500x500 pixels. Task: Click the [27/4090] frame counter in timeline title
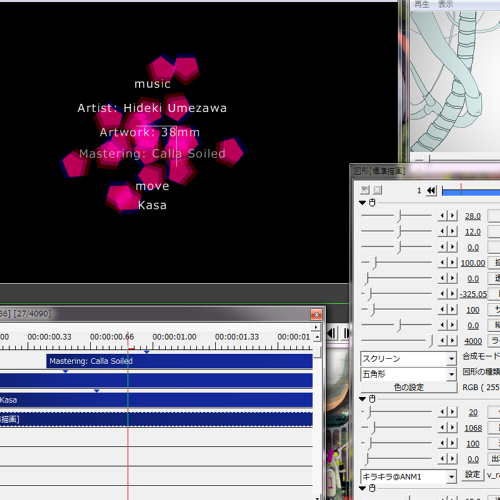tap(32, 314)
